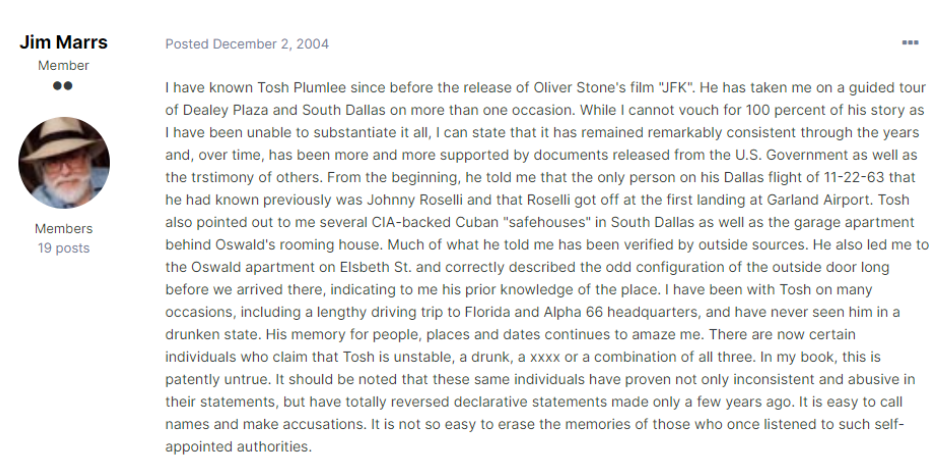
Task: Click the 19 posts count
Action: (x=63, y=247)
